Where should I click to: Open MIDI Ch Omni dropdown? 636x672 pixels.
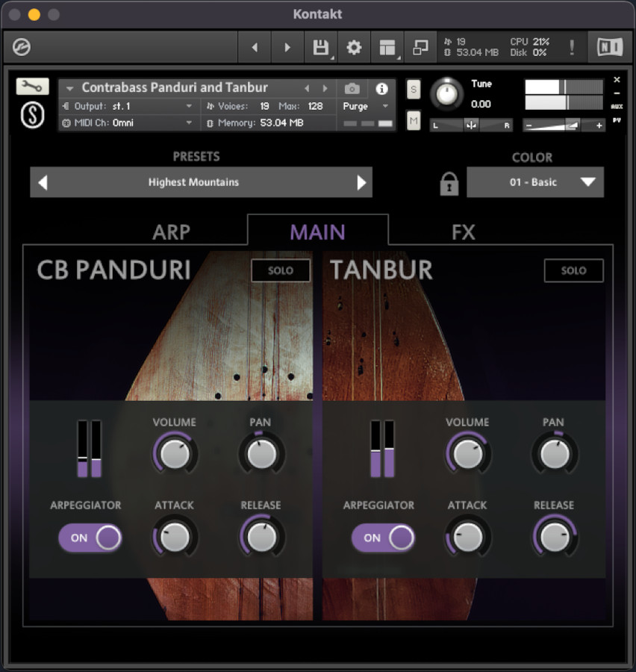point(128,123)
